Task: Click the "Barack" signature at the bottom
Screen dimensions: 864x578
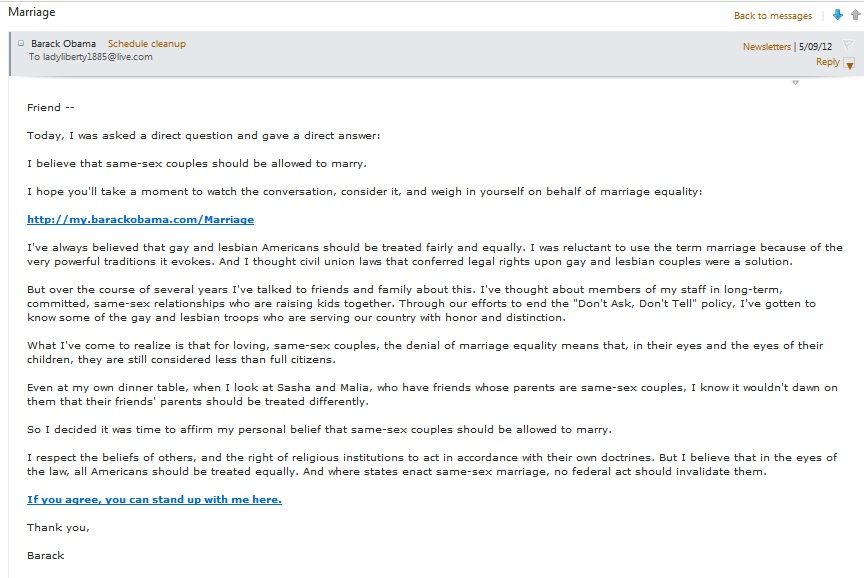Action: pyautogui.click(x=46, y=553)
